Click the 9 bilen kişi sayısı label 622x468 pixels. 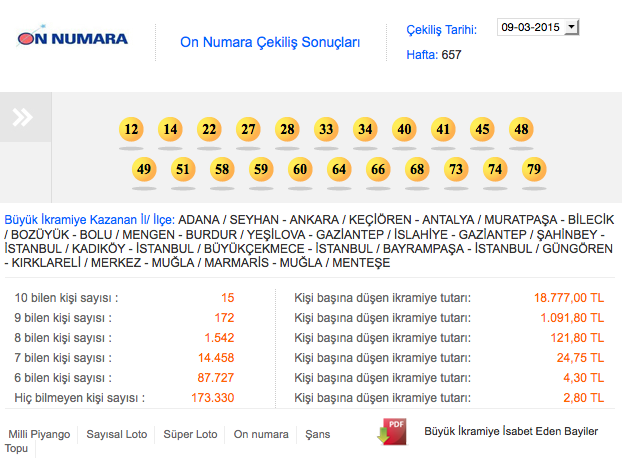point(63,318)
